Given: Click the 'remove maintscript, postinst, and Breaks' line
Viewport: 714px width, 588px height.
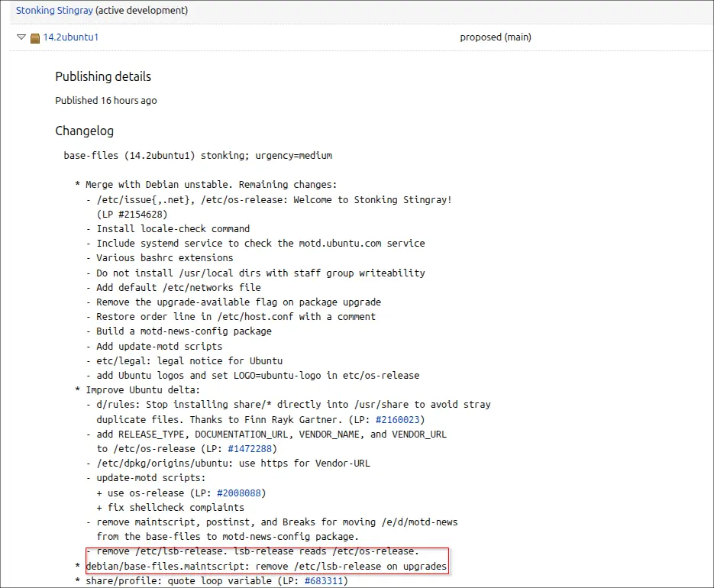Looking at the screenshot, I should point(272,522).
